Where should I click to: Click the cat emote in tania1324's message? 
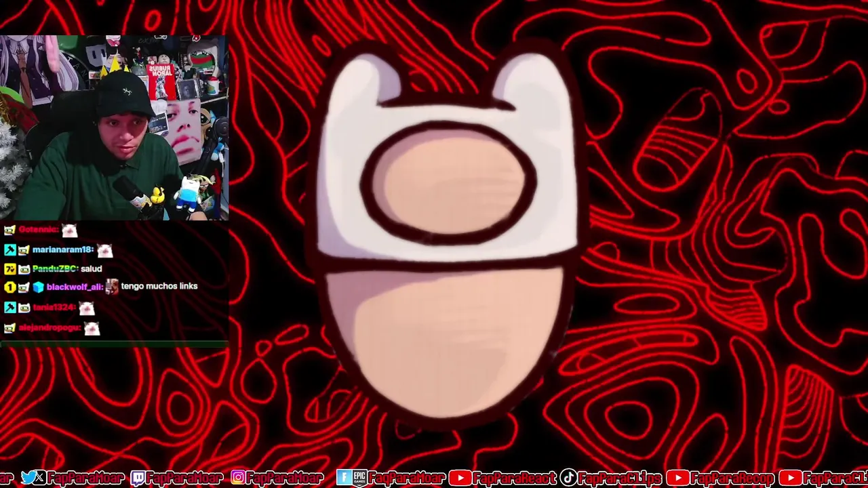click(86, 308)
